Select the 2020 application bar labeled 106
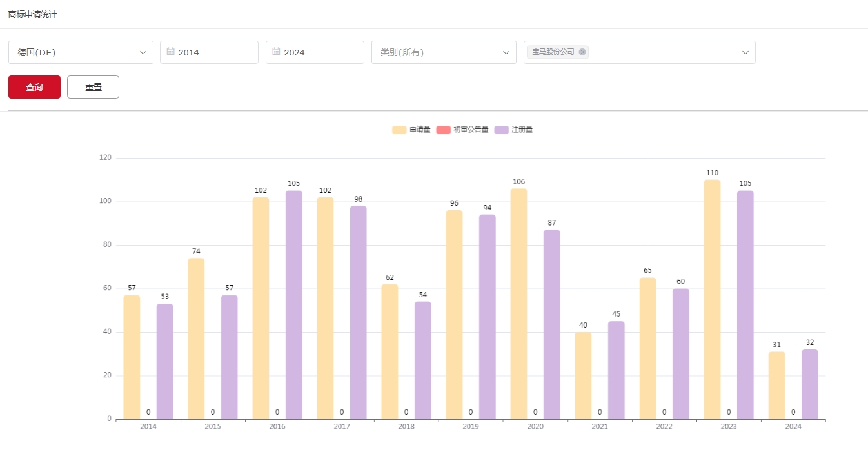This screenshot has height=450, width=868. tap(518, 304)
